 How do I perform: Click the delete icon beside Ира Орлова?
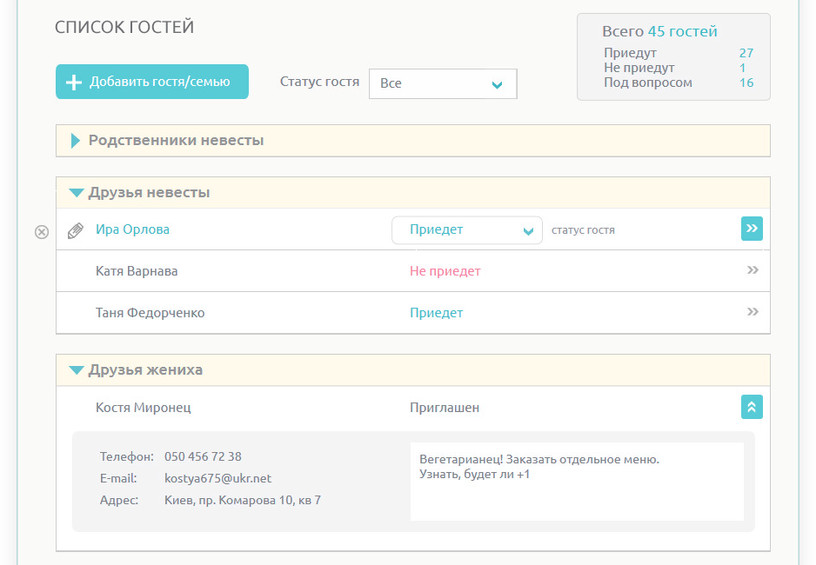[x=41, y=232]
